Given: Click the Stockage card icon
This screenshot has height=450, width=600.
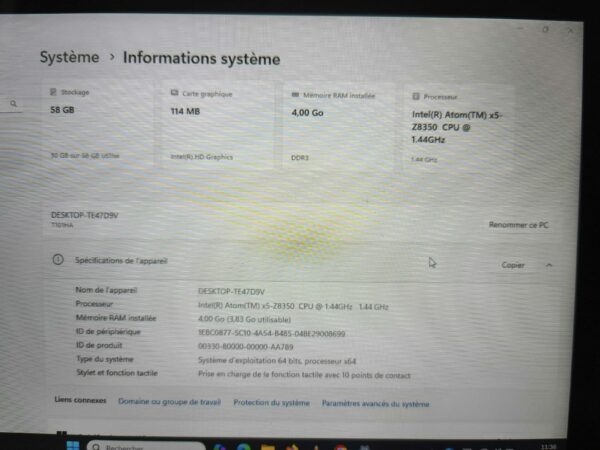Looking at the screenshot, I should pos(53,92).
